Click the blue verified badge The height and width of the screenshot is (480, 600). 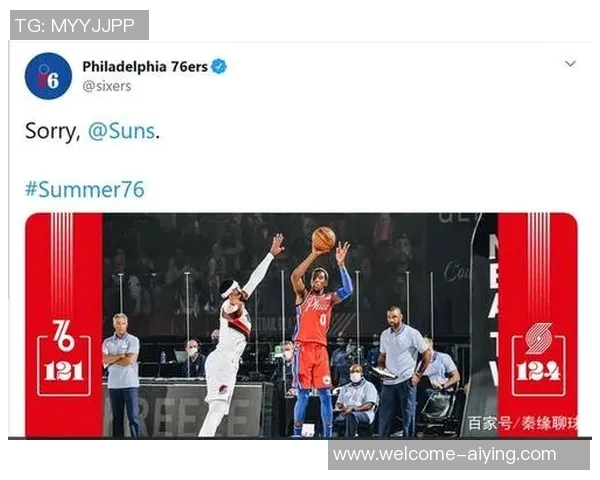coord(219,66)
